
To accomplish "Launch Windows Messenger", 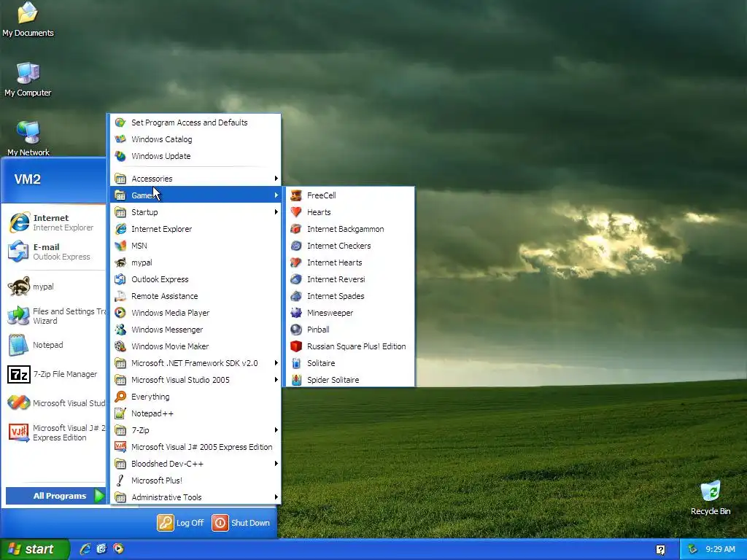I will 196,330.
